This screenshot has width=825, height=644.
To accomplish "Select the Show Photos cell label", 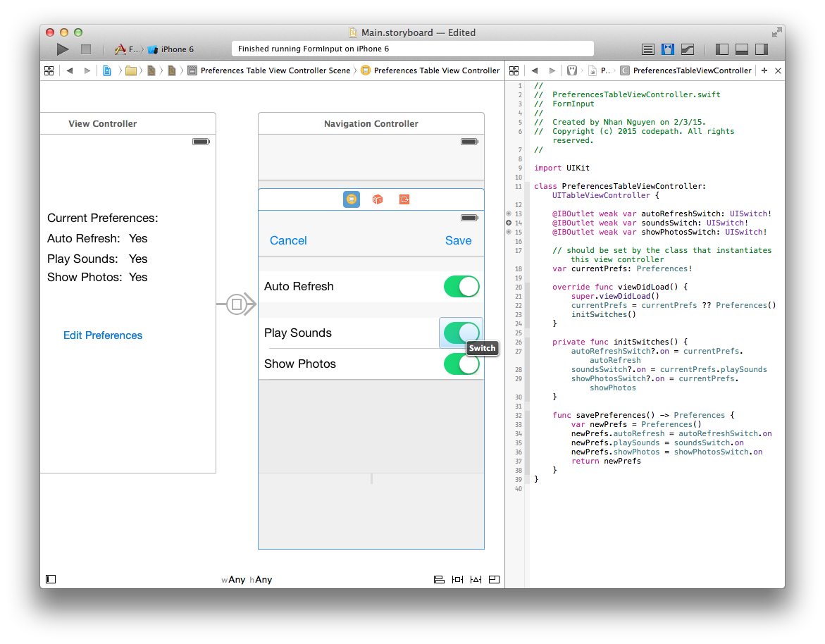I will click(x=300, y=364).
